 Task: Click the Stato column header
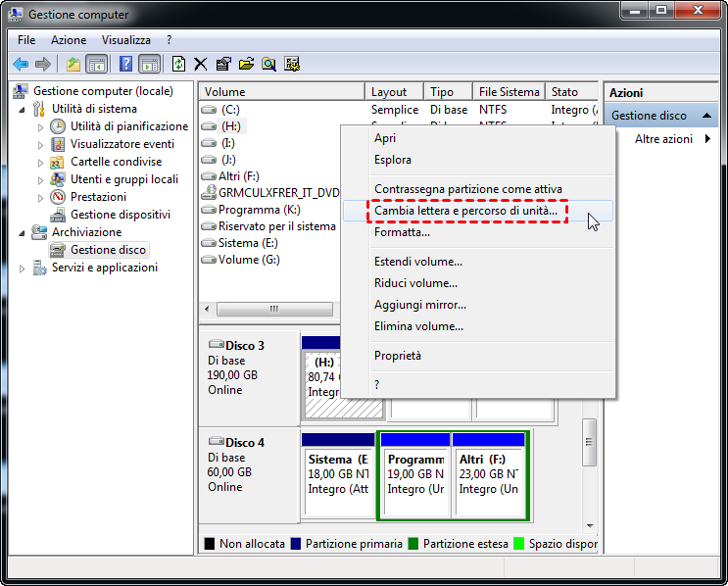572,92
